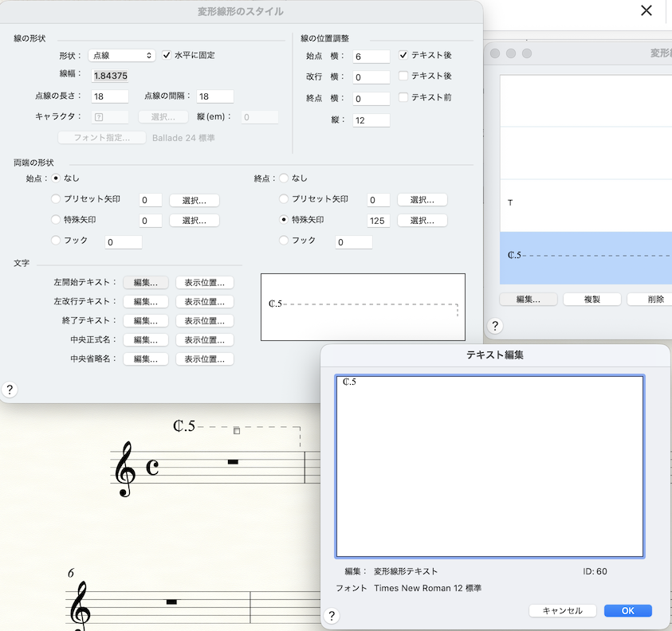Select the whole rest in the first measure
Image resolution: width=672 pixels, height=631 pixels.
coord(234,461)
